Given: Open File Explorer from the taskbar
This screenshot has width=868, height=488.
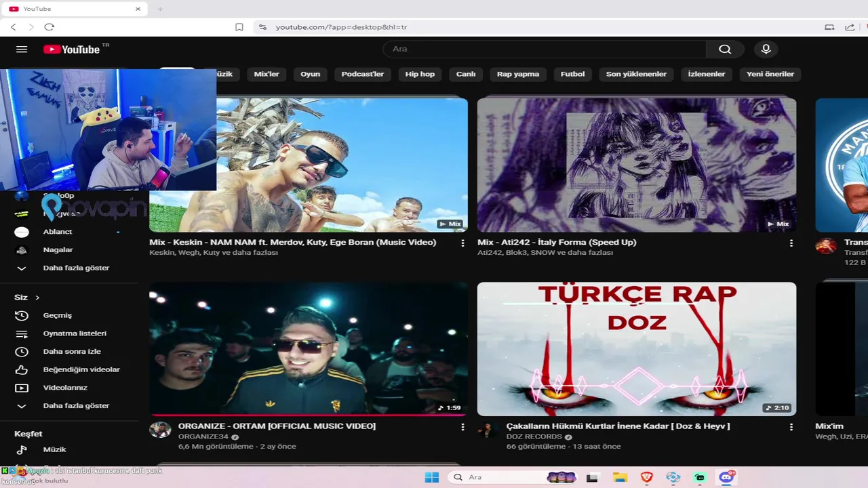Looking at the screenshot, I should (x=620, y=477).
